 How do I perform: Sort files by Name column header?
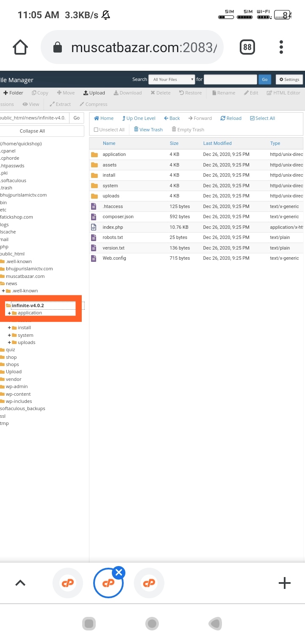tap(109, 143)
